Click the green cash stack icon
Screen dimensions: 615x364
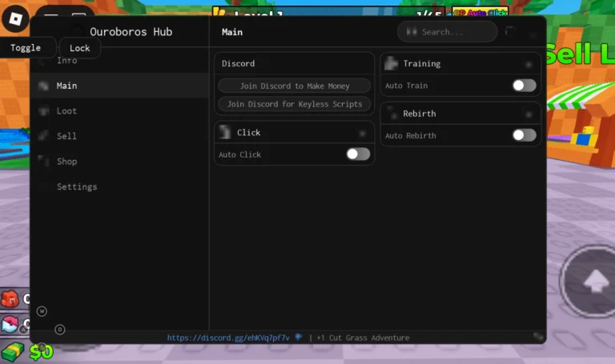(x=13, y=351)
